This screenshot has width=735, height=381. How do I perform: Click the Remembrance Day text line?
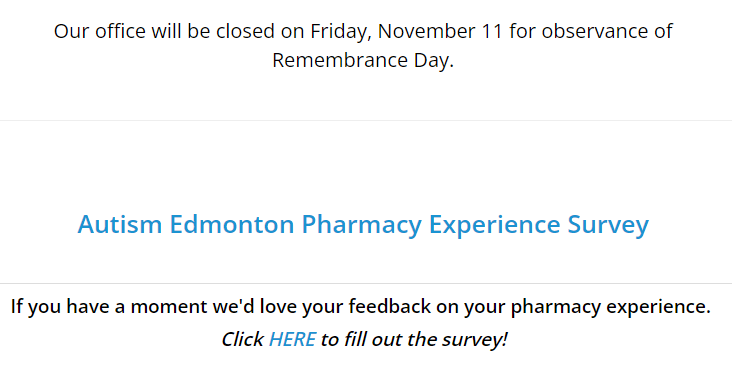click(x=363, y=60)
